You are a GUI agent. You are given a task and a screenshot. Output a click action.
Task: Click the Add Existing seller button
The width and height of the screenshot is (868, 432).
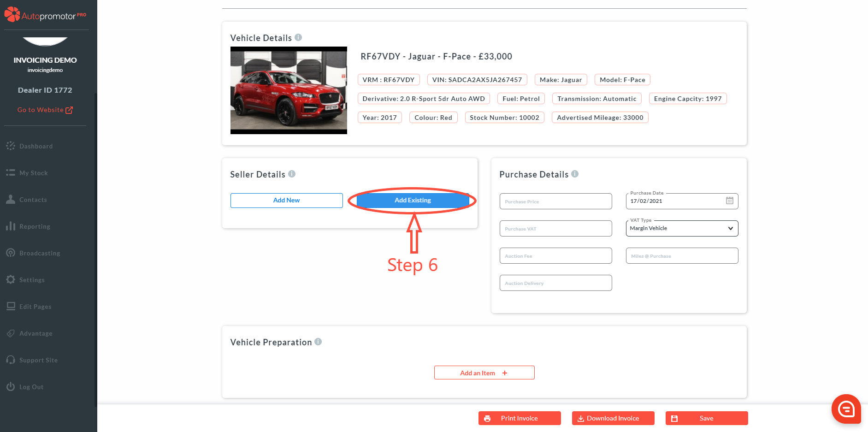pos(413,201)
